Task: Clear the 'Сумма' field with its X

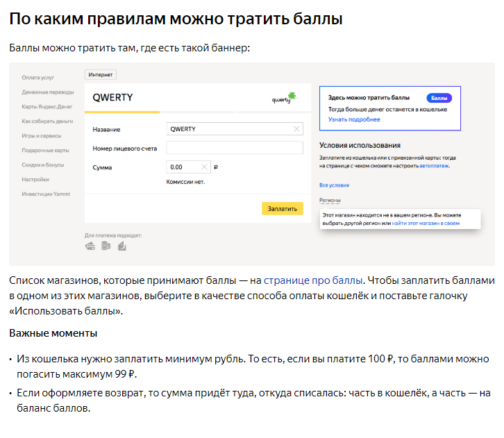Action: pyautogui.click(x=204, y=167)
